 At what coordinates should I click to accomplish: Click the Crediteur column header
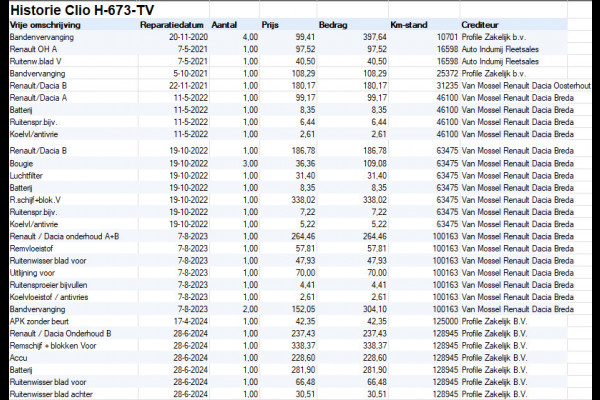click(x=480, y=25)
